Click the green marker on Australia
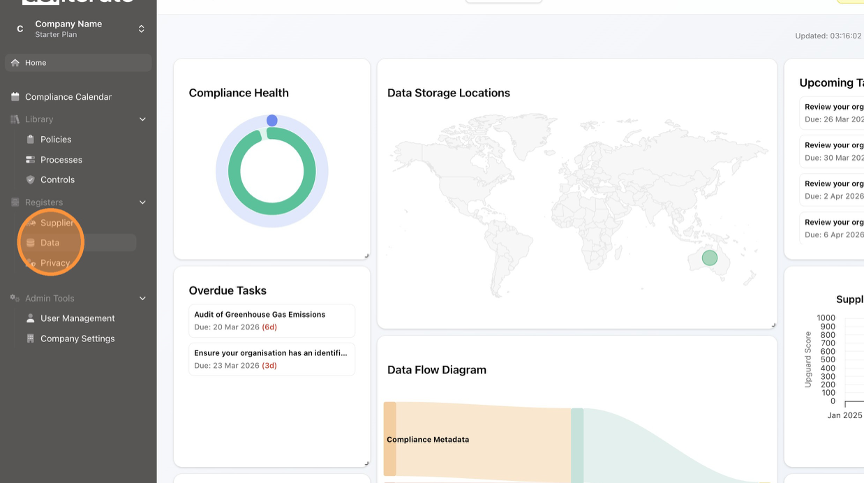The height and width of the screenshot is (484, 864). pos(710,258)
